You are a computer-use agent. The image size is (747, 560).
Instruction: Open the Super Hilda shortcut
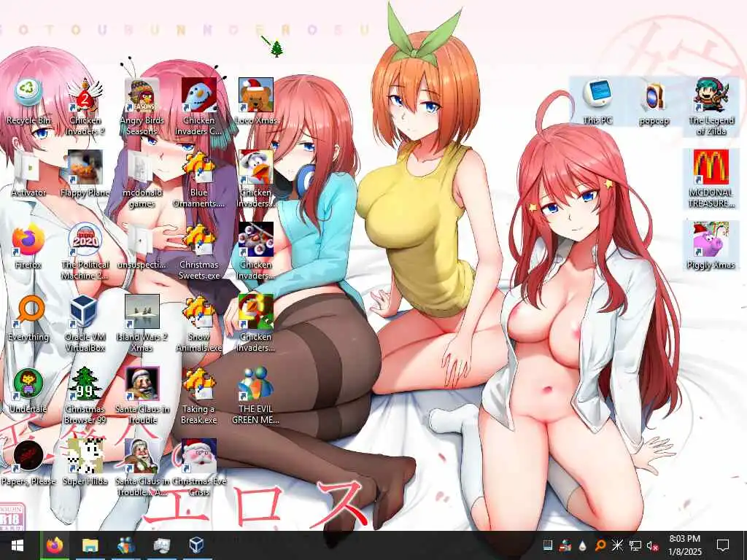85,462
